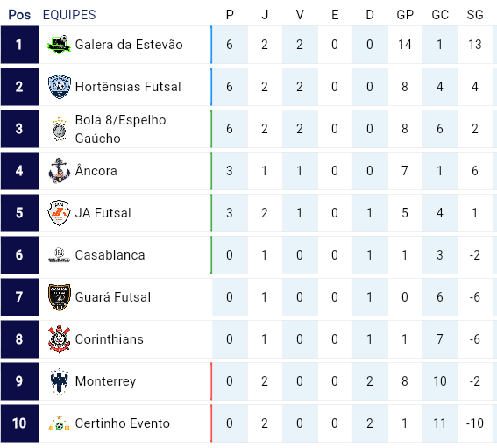Click the Certinho Evento logo
This screenshot has width=497, height=448.
click(x=59, y=423)
